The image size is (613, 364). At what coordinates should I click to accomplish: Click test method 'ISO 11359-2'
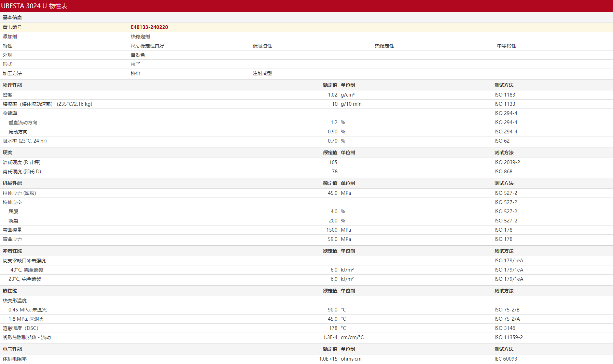coord(509,337)
